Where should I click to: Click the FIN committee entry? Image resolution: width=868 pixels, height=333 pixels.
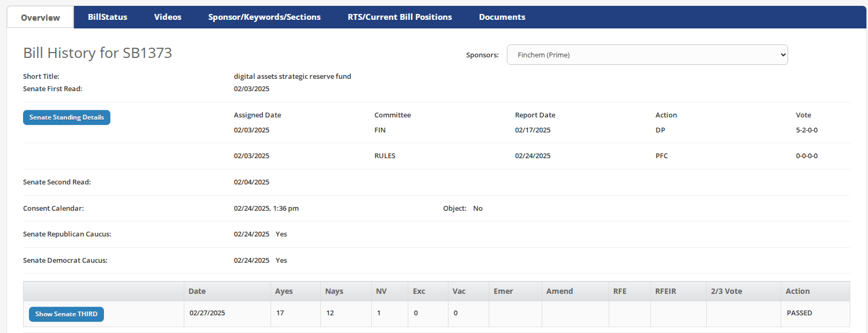tap(380, 130)
